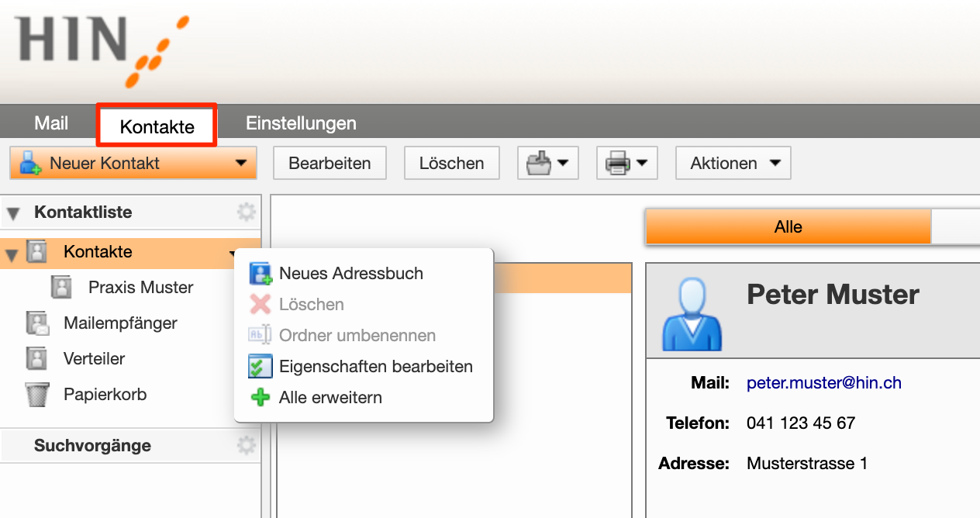Click the Ordner umbenennen rename icon

click(260, 336)
